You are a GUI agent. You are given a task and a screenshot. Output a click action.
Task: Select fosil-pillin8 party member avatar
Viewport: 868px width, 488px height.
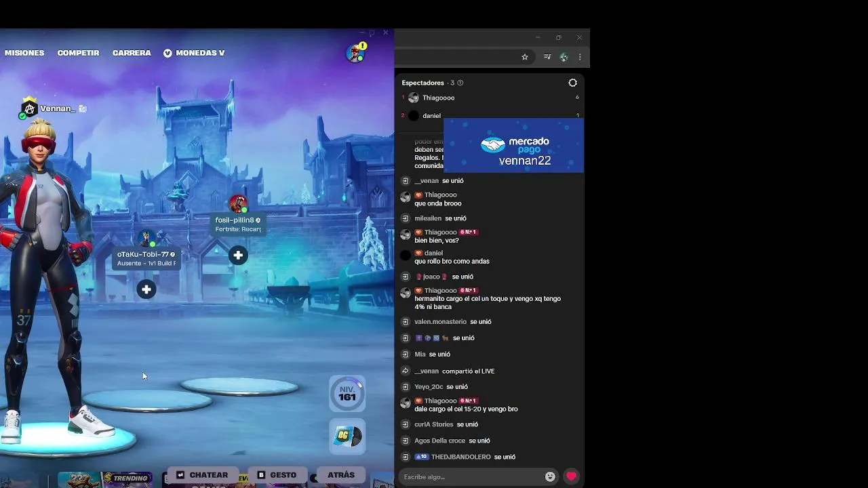(238, 203)
